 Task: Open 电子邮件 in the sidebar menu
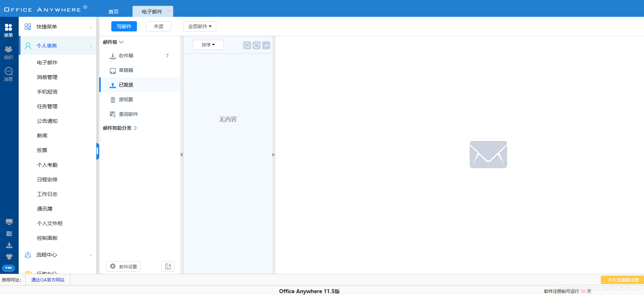[x=47, y=63]
